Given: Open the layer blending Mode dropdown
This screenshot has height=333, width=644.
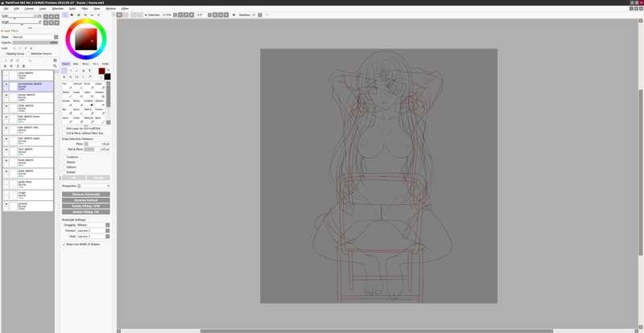Looking at the screenshot, I should (x=56, y=37).
